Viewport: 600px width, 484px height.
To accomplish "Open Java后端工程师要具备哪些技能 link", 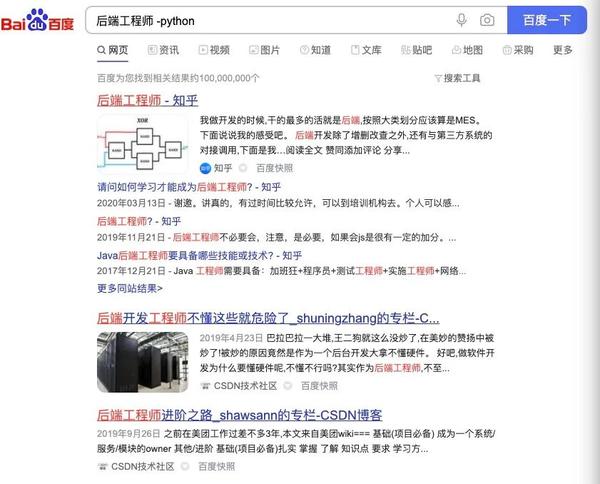I will [x=199, y=256].
